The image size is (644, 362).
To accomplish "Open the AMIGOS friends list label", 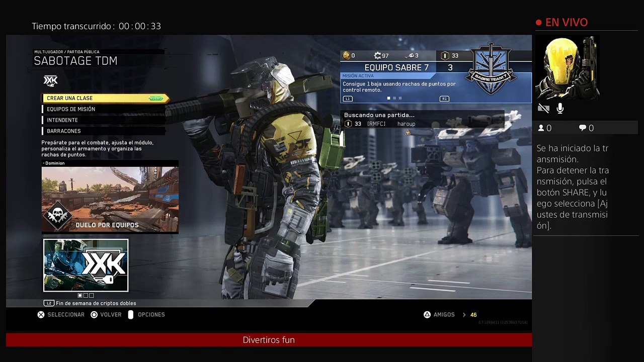I will click(x=444, y=315).
